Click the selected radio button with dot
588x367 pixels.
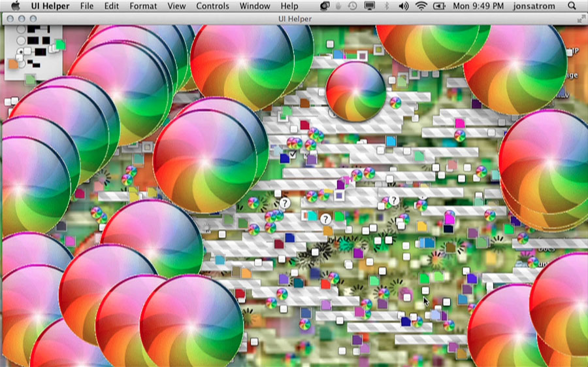tap(21, 52)
